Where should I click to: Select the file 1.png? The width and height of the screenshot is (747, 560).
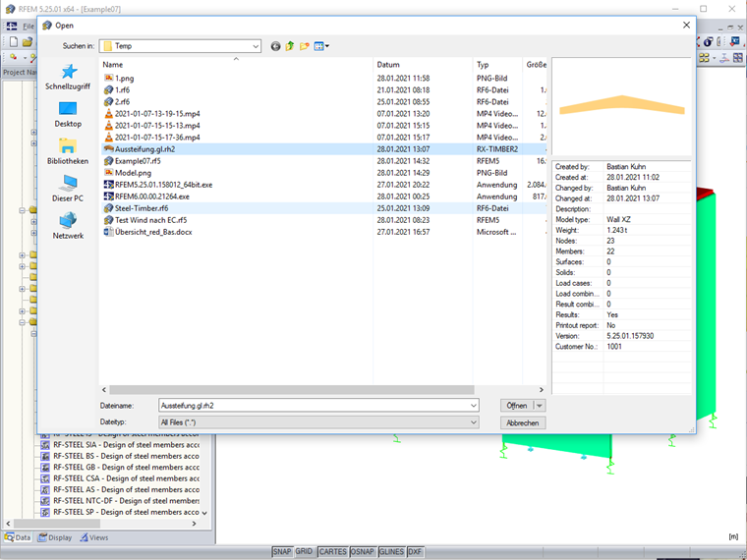[125, 78]
